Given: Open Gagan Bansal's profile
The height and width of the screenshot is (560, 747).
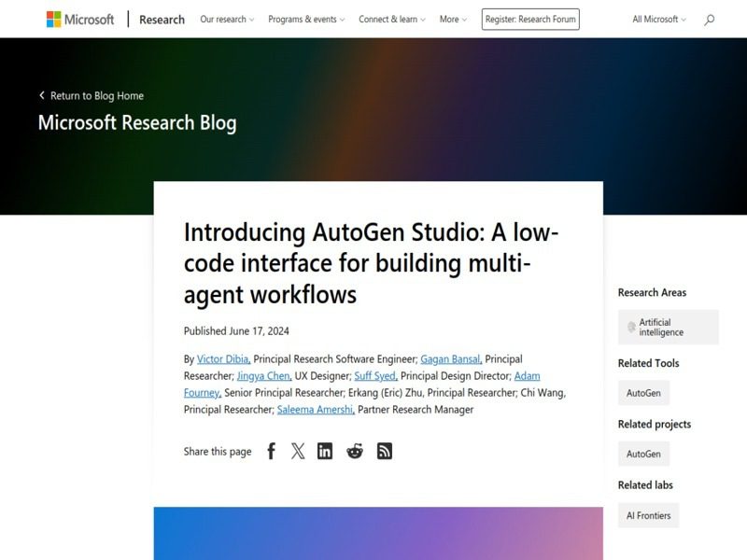Looking at the screenshot, I should click(x=451, y=359).
